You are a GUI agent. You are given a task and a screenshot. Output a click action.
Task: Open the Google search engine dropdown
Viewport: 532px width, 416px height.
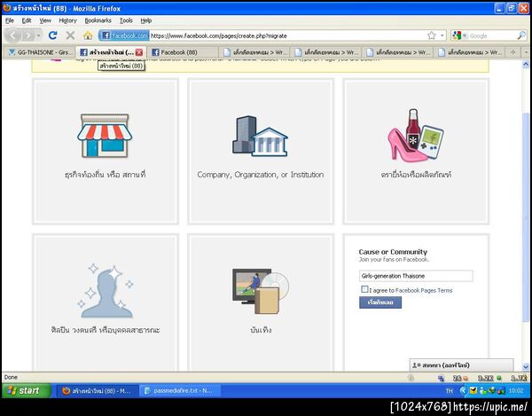459,35
